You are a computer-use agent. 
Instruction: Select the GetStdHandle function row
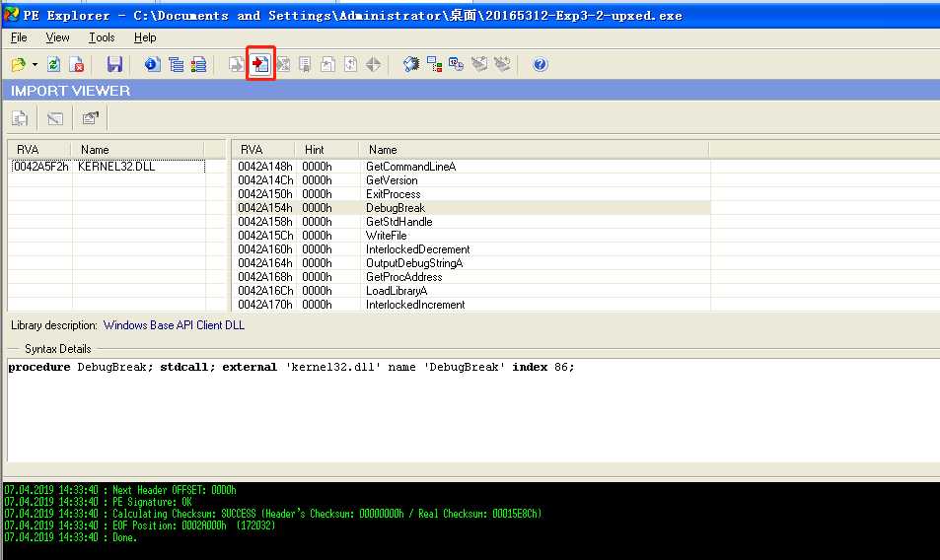[471, 222]
